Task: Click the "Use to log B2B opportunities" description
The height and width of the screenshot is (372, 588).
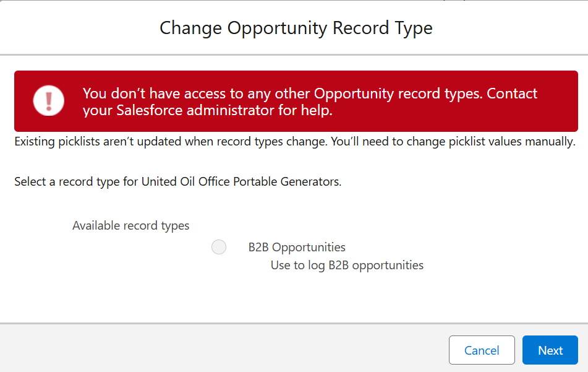Action: pyautogui.click(x=347, y=266)
